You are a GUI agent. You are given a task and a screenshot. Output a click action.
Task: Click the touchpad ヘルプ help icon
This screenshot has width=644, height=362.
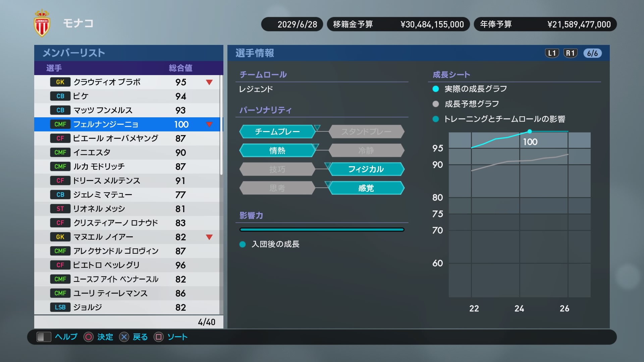tap(44, 337)
